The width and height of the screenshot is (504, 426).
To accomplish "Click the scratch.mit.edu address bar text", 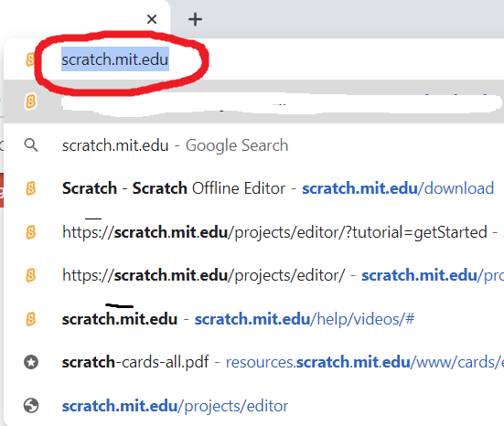I will coord(115,59).
